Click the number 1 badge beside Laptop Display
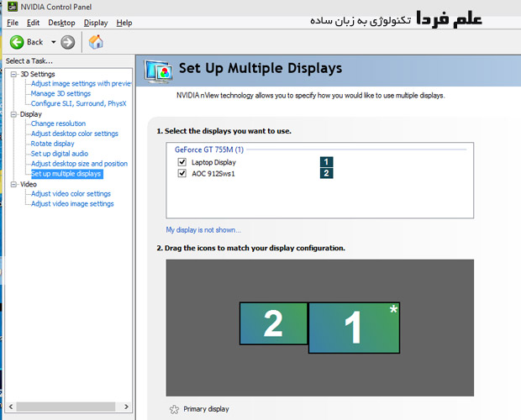 (x=328, y=162)
